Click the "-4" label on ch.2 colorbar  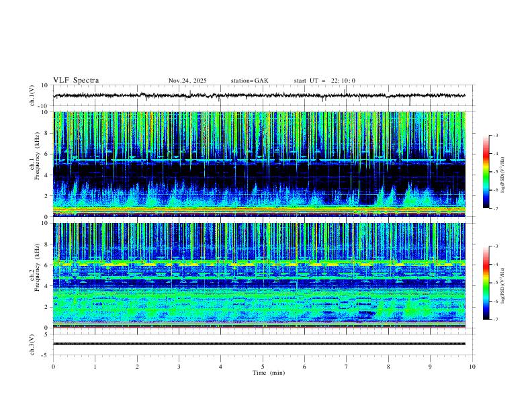[495, 265]
